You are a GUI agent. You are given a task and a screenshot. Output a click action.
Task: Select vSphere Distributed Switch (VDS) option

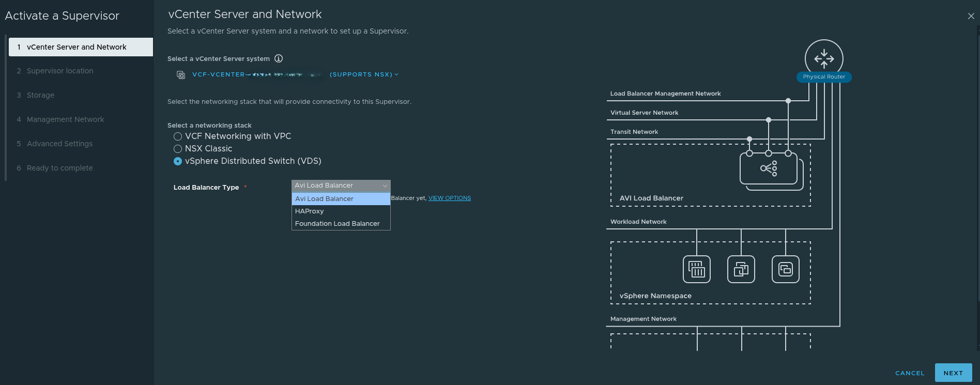click(x=178, y=161)
